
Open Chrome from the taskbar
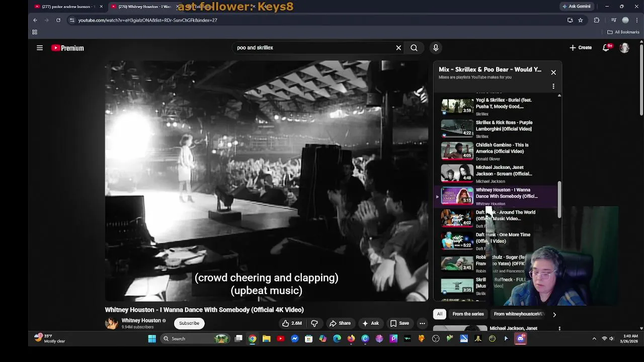coord(253,339)
